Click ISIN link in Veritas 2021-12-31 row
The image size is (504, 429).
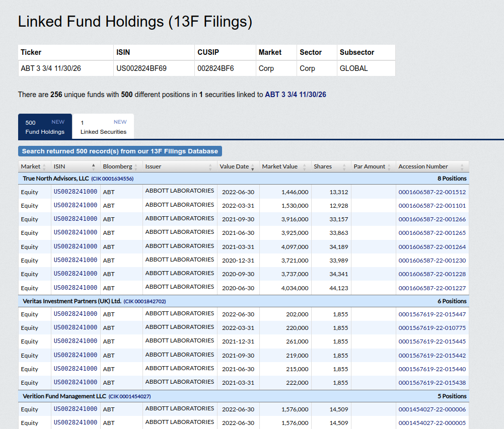tap(75, 341)
